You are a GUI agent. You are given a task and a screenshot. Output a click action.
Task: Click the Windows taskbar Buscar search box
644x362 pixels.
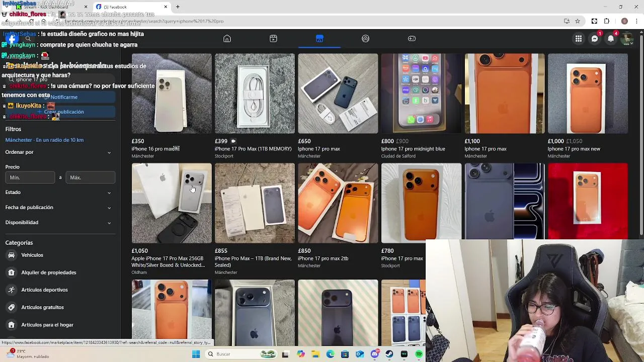pyautogui.click(x=240, y=354)
